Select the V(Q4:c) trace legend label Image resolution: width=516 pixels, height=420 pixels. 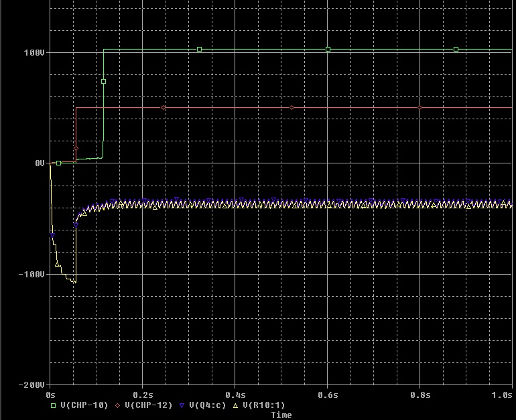click(208, 405)
